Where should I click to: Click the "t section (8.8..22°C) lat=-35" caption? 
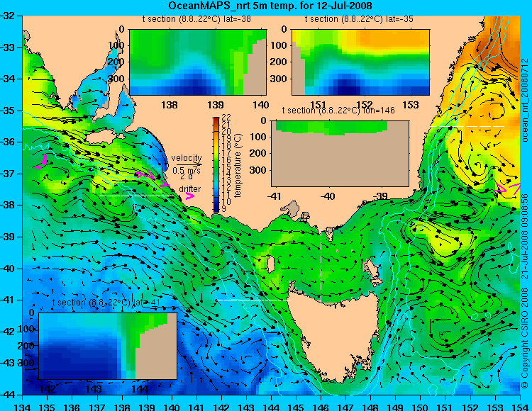click(359, 19)
